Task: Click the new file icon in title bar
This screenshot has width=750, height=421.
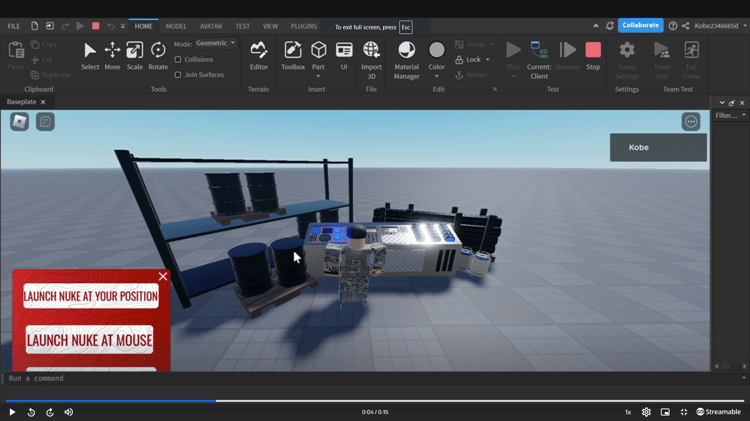Action: click(x=34, y=26)
